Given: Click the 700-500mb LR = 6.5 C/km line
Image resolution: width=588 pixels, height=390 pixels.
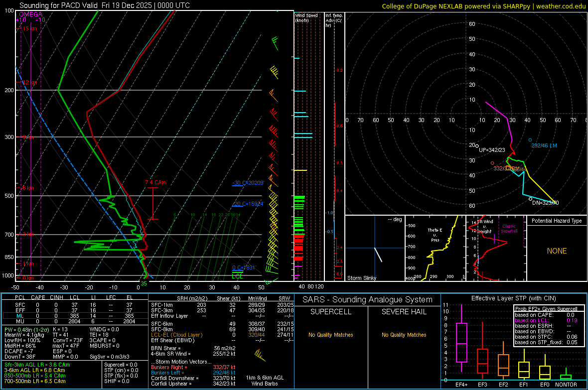Looking at the screenshot, I should (35, 382).
